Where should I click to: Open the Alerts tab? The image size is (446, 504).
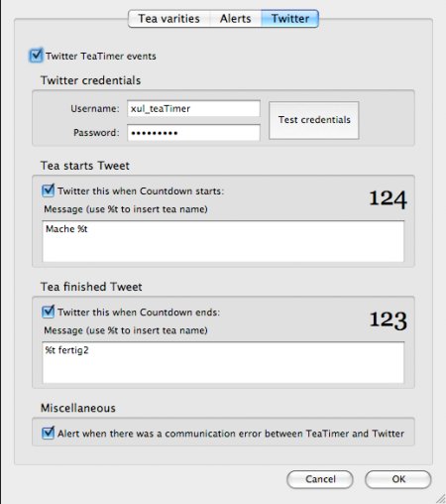click(236, 19)
